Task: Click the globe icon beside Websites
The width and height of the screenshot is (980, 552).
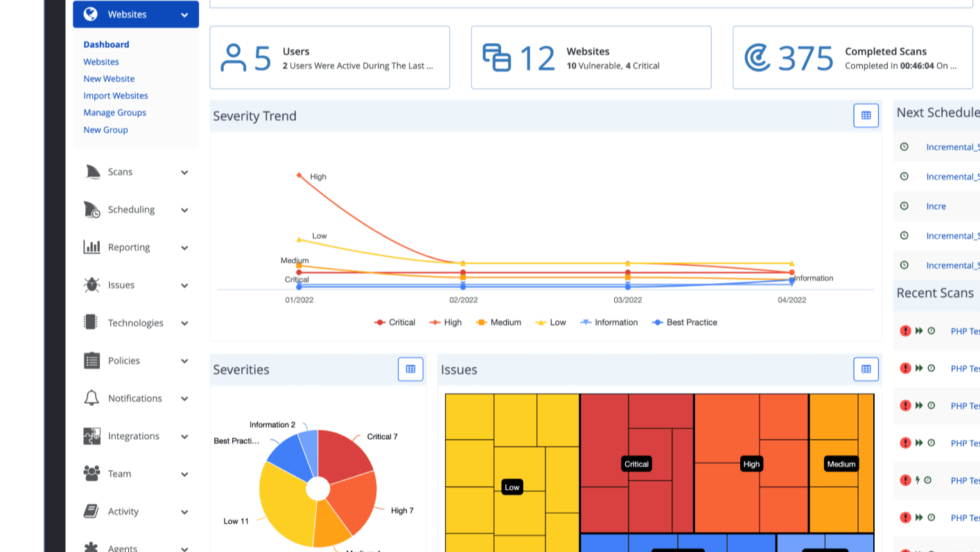Action: [x=90, y=14]
